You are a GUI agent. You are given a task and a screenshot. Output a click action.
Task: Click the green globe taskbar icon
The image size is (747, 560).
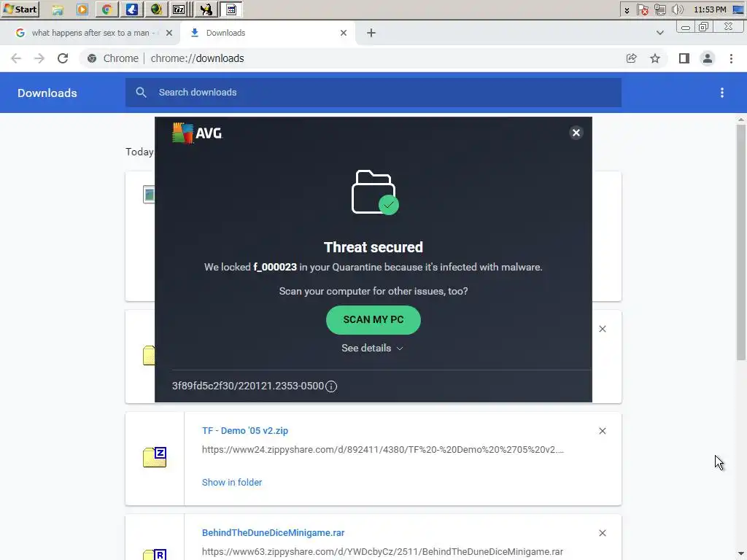pyautogui.click(x=156, y=9)
